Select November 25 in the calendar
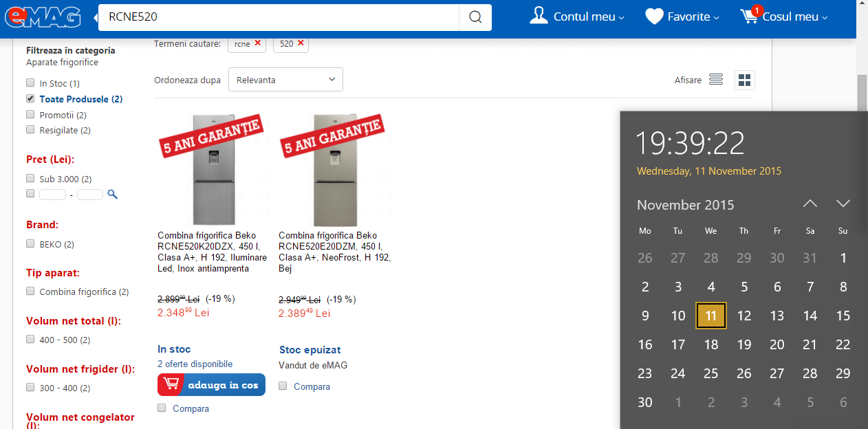868x429 pixels. pyautogui.click(x=711, y=373)
